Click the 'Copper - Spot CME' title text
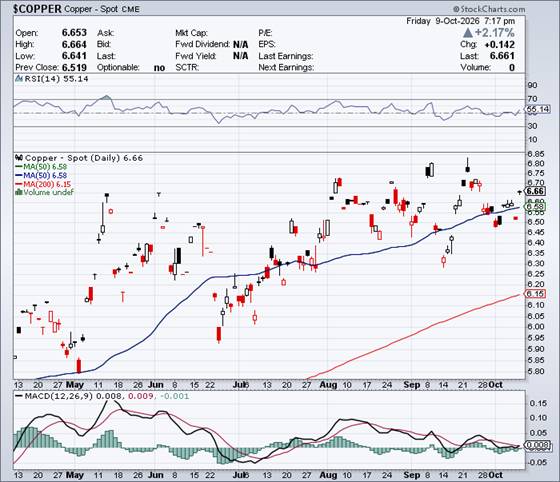Image resolution: width=560 pixels, height=482 pixels. (x=102, y=9)
